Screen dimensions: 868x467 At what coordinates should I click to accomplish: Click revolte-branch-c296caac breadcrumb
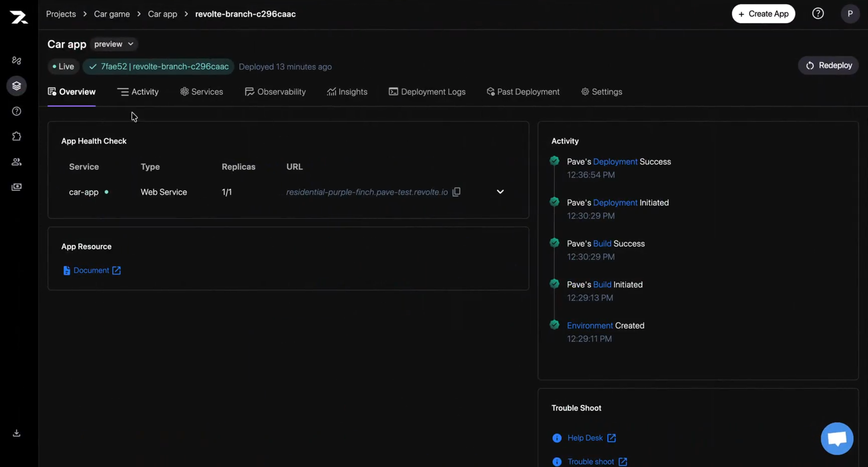pyautogui.click(x=245, y=14)
